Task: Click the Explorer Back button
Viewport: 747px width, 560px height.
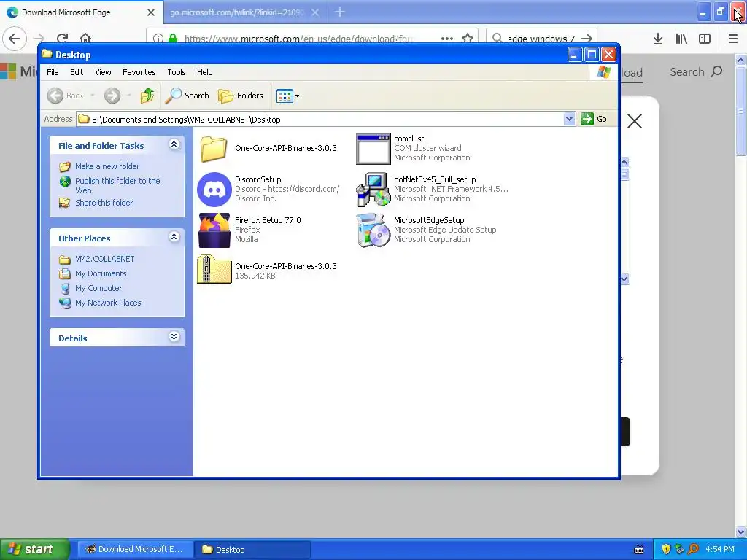Action: tap(66, 96)
